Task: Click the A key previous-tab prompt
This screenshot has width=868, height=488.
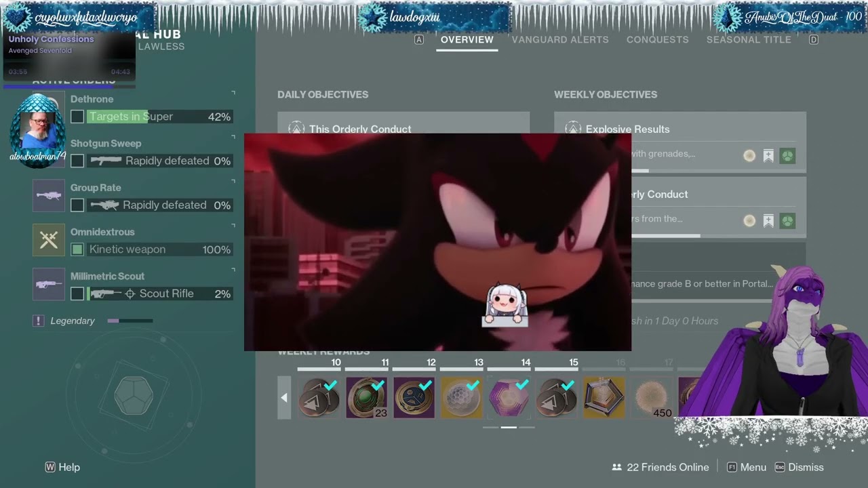Action: (x=419, y=39)
